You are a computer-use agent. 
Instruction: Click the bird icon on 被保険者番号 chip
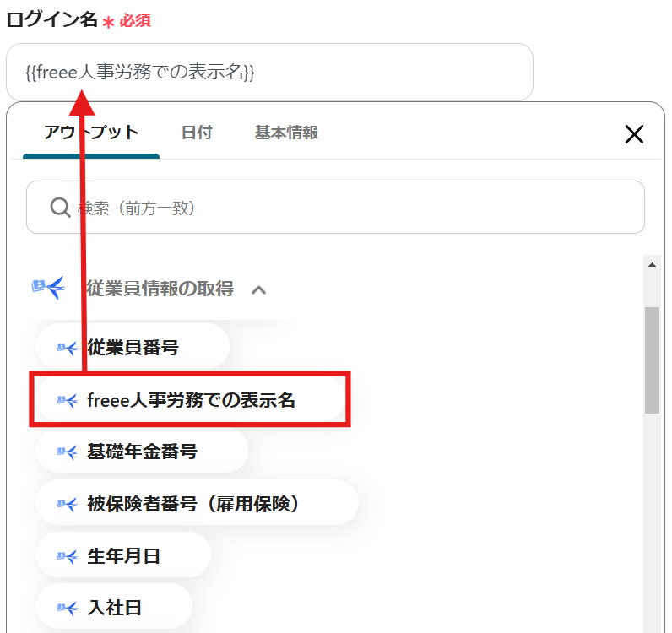click(x=67, y=505)
